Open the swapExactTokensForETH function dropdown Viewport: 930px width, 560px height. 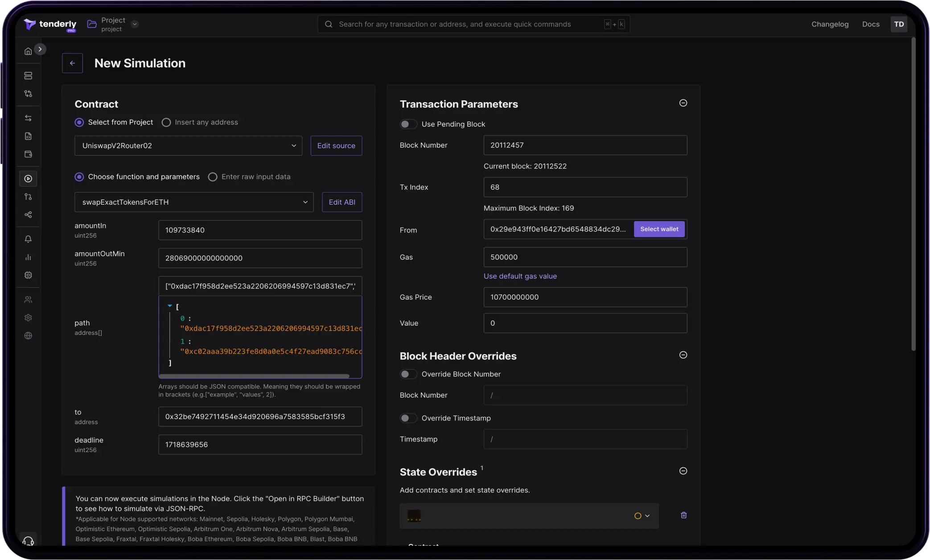[194, 202]
